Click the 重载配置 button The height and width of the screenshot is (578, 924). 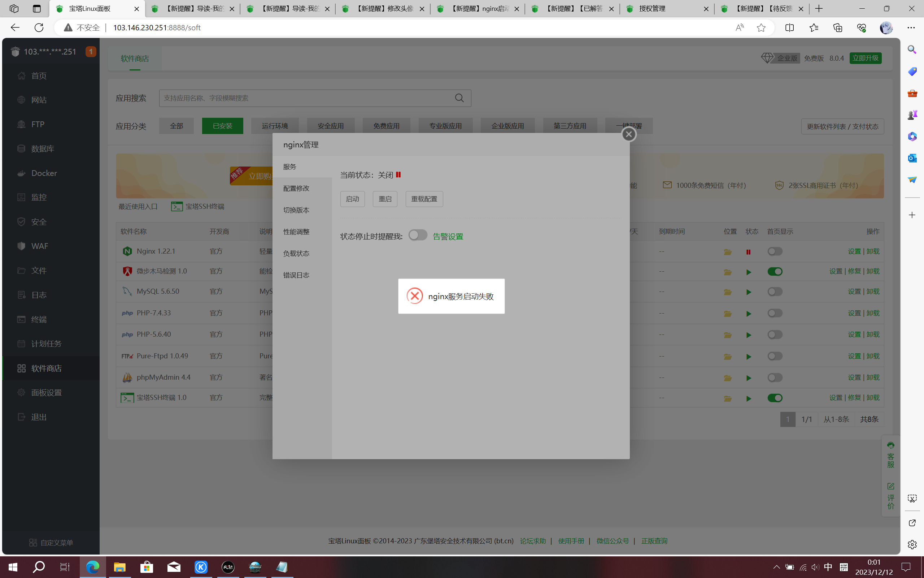pyautogui.click(x=424, y=199)
